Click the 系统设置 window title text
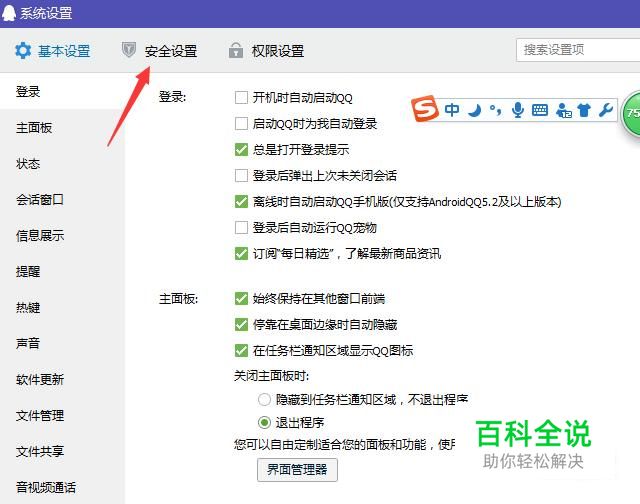Viewport: 640px width, 504px height. coord(46,13)
